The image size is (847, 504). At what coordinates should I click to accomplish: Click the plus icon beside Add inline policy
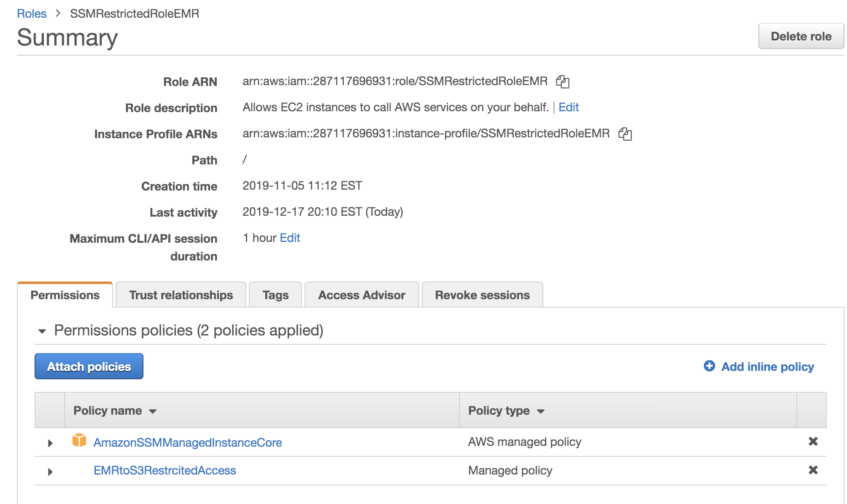pyautogui.click(x=709, y=366)
